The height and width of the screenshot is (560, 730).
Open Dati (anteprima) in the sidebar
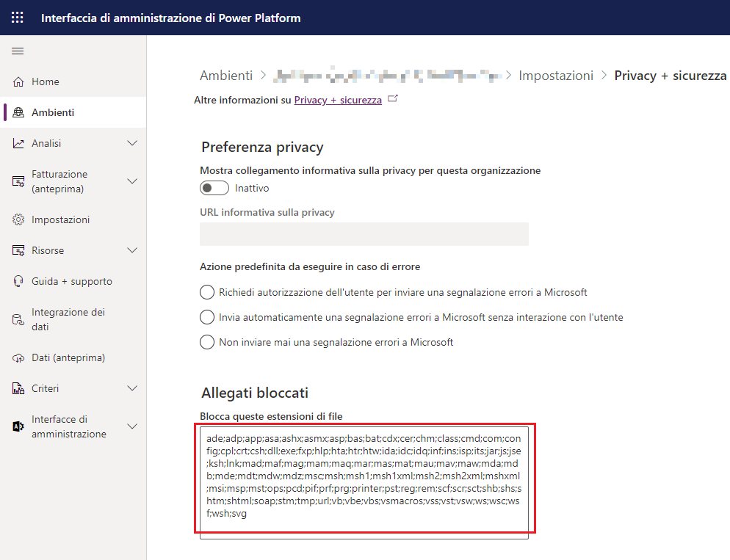point(73,357)
